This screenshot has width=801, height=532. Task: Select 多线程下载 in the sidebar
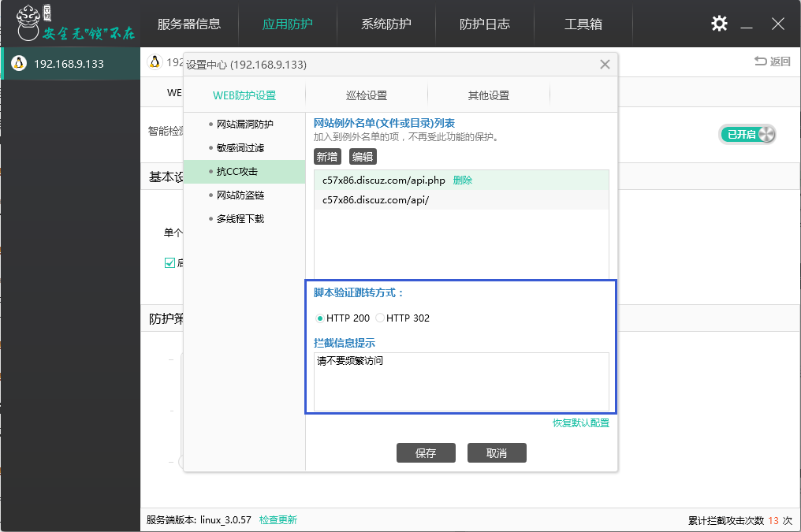click(244, 219)
